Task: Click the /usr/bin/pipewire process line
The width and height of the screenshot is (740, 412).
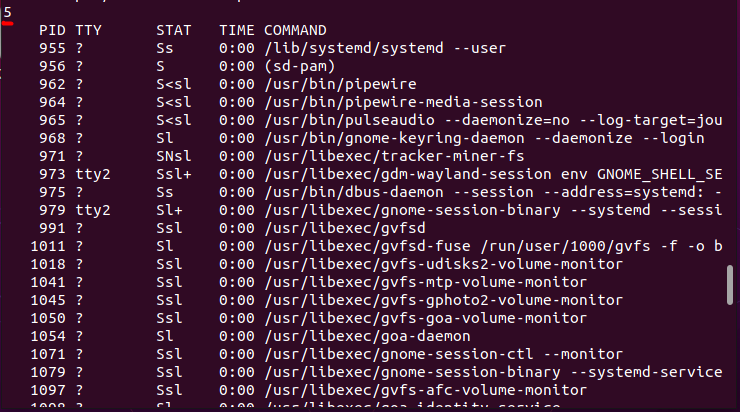Action: click(340, 84)
